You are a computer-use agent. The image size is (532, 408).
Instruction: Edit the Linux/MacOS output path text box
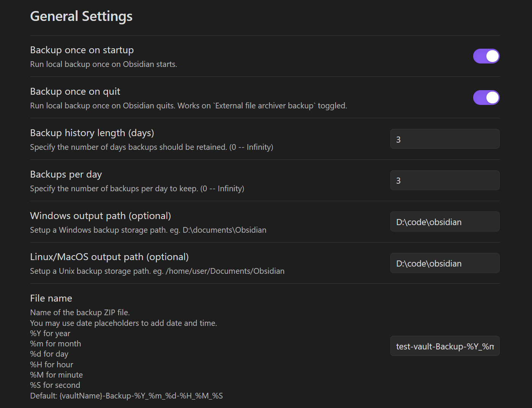tap(445, 264)
